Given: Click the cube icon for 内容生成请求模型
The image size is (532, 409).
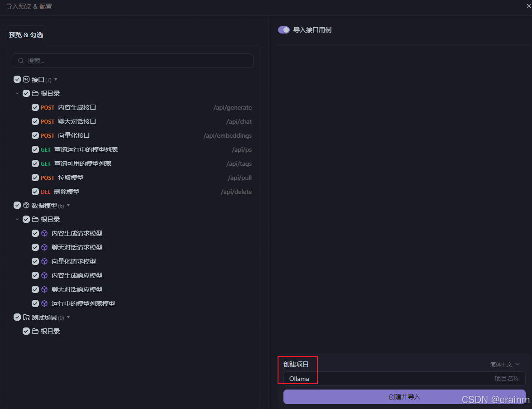Looking at the screenshot, I should (x=44, y=234).
